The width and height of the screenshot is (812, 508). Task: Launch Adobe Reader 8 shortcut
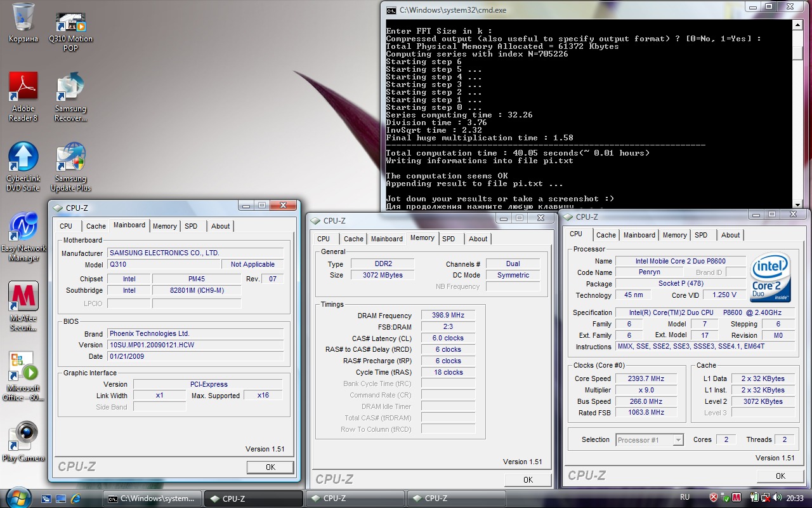(23, 97)
